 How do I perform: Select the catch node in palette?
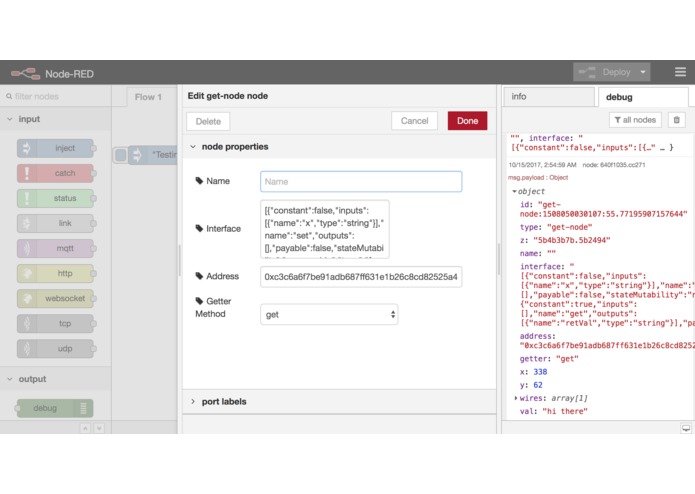pyautogui.click(x=55, y=173)
